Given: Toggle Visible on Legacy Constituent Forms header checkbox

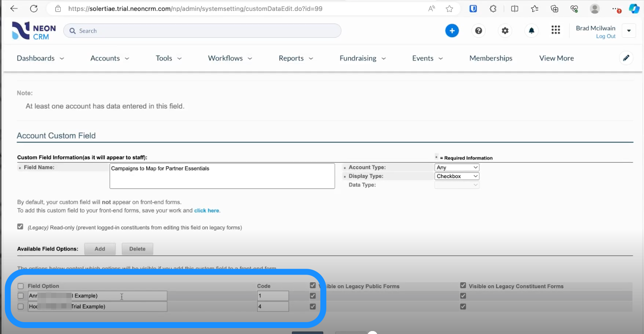Looking at the screenshot, I should 463,285.
